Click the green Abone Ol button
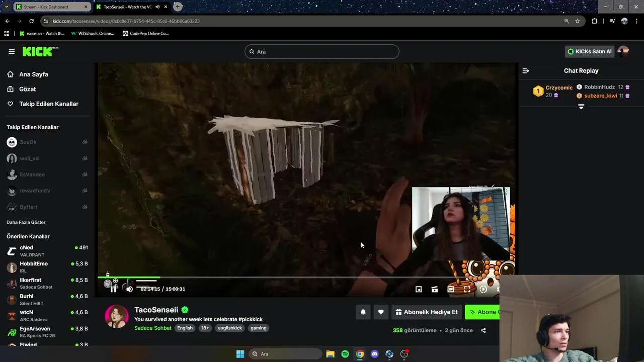This screenshot has height=362, width=644. 483,312
